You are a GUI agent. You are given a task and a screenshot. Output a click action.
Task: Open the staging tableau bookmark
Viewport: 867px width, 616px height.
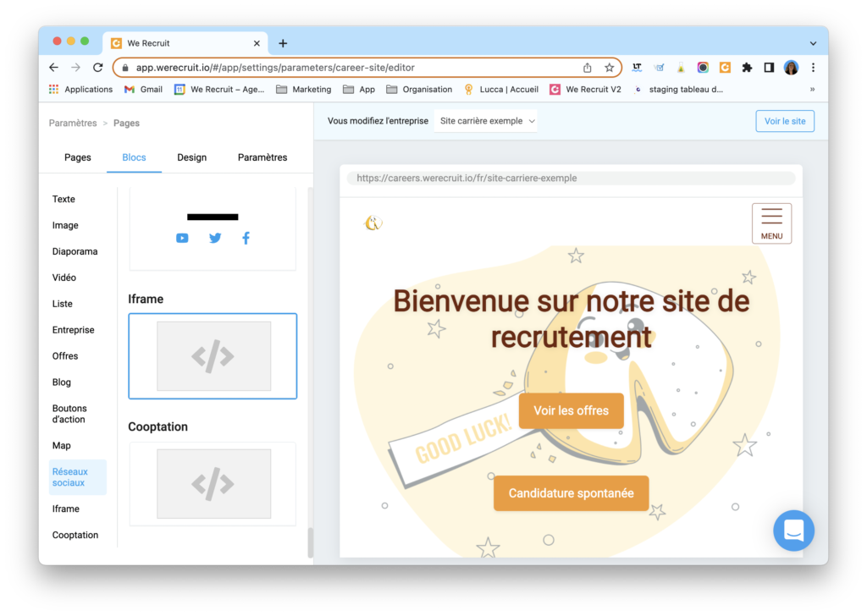coord(678,90)
